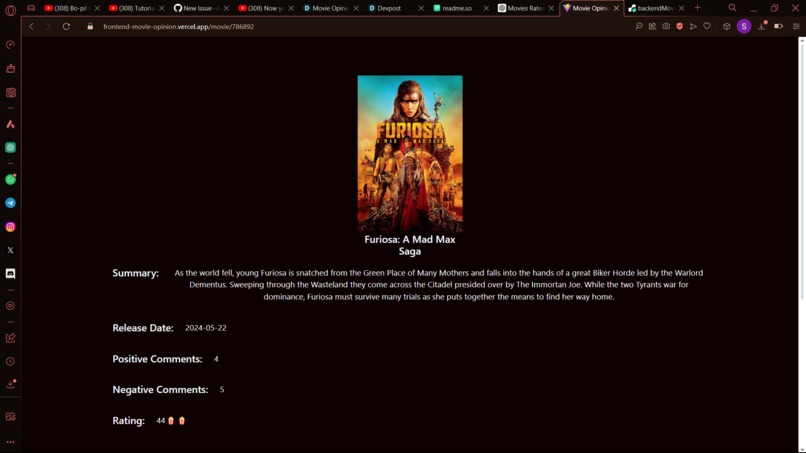Click the 'Summary:' label
The height and width of the screenshot is (453, 806).
click(x=136, y=273)
